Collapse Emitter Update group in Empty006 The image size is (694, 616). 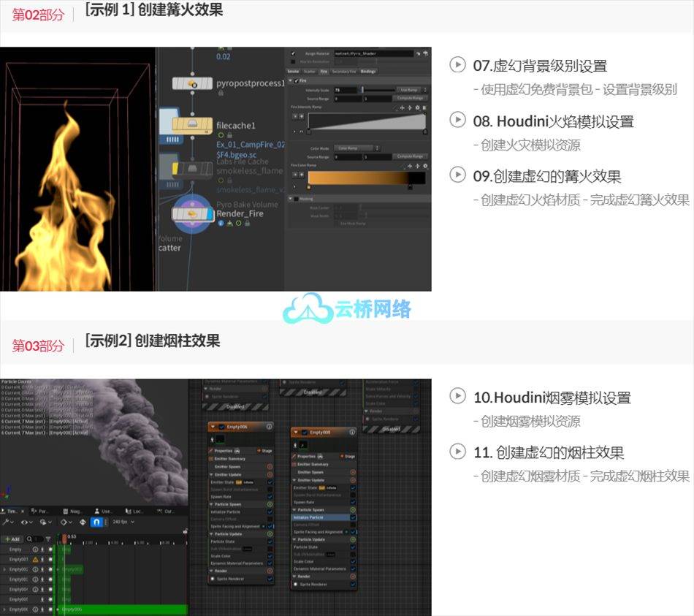(211, 475)
